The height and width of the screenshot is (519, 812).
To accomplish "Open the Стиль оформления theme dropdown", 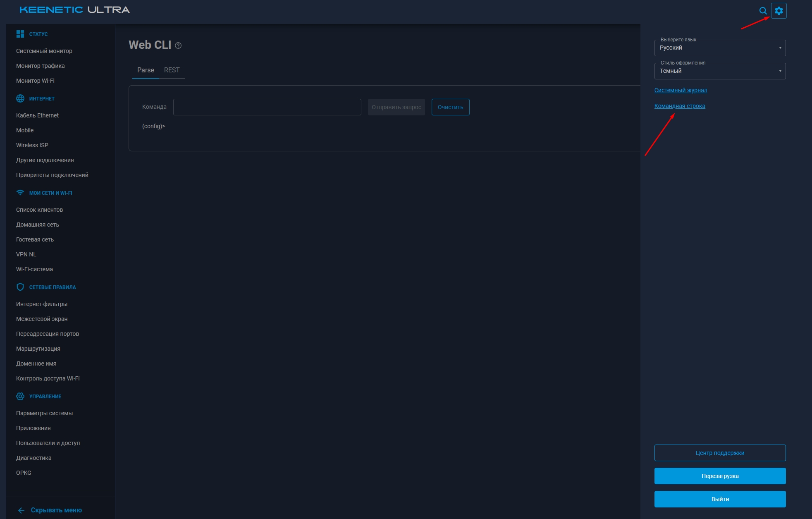I will point(719,71).
